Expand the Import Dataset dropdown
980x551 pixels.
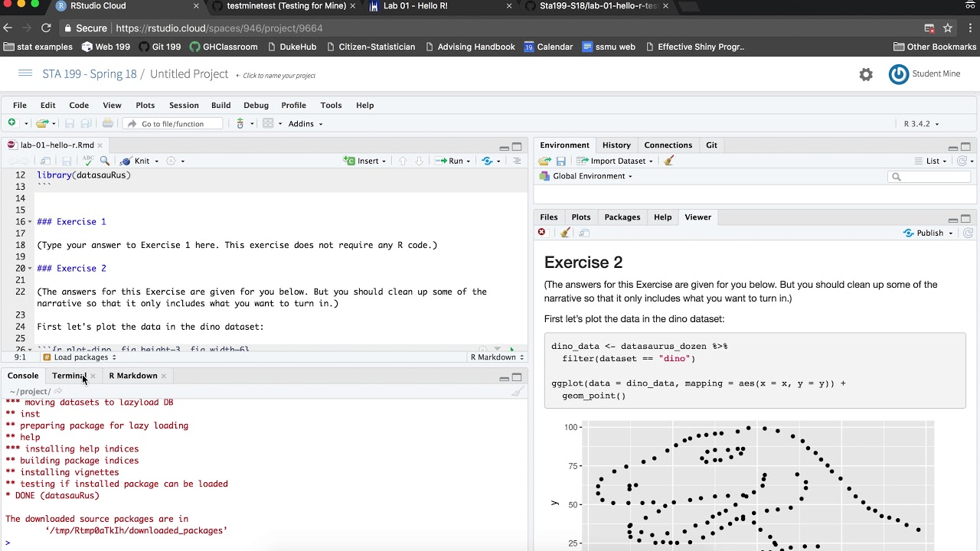tap(615, 161)
